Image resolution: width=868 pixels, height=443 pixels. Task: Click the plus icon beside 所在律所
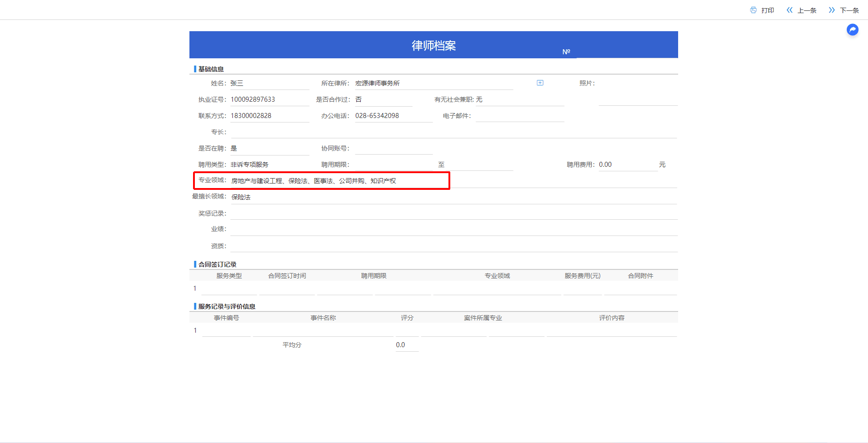[540, 83]
